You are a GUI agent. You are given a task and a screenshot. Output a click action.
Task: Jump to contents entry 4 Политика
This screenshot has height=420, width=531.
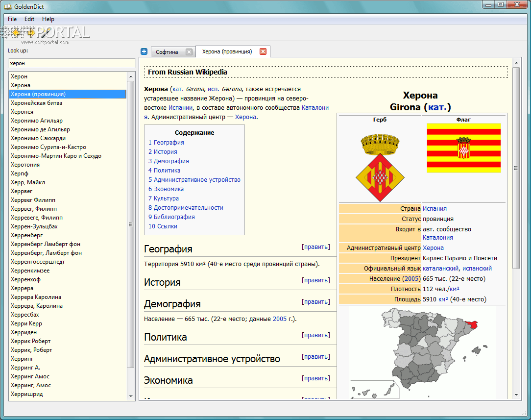coord(164,171)
